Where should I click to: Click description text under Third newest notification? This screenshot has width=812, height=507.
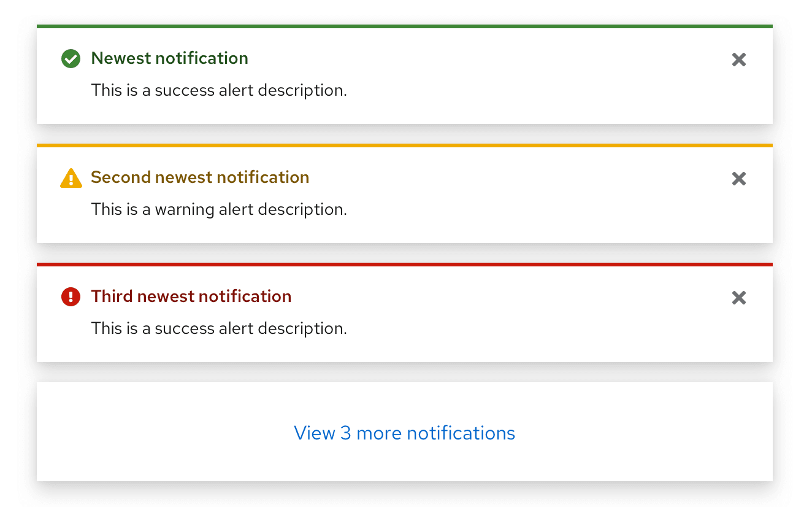click(x=219, y=329)
